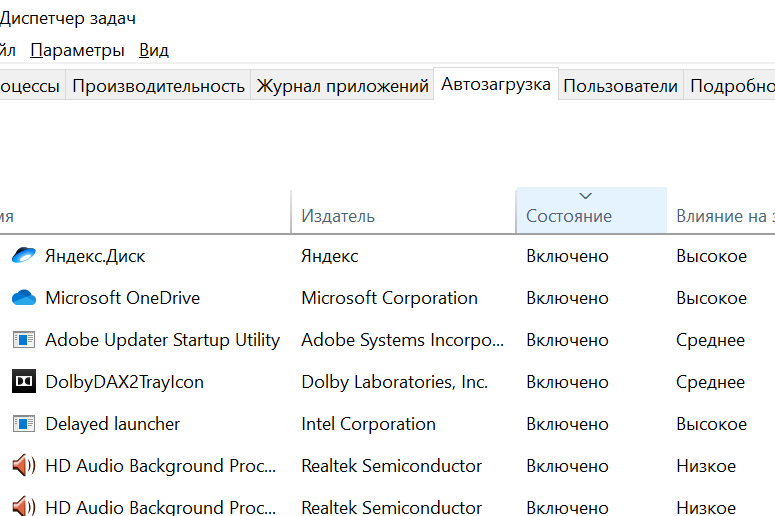Image resolution: width=775 pixels, height=516 pixels.
Task: Click Высокое impact in Яндекс.Диск row
Action: click(711, 256)
